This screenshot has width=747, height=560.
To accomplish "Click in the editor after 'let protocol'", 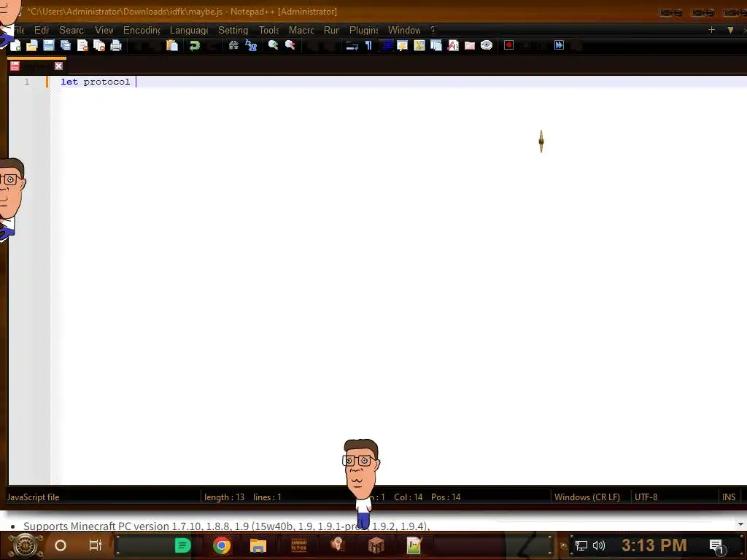I will click(135, 82).
